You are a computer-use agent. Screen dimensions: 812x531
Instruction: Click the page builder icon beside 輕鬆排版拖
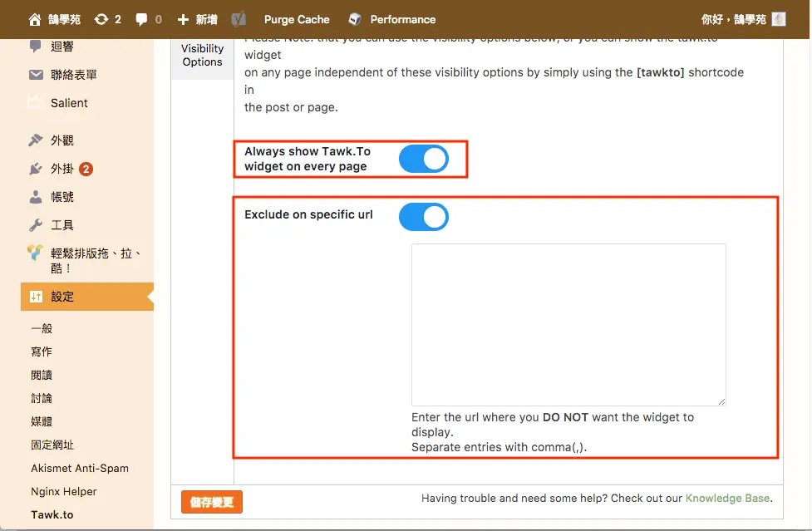pos(35,252)
